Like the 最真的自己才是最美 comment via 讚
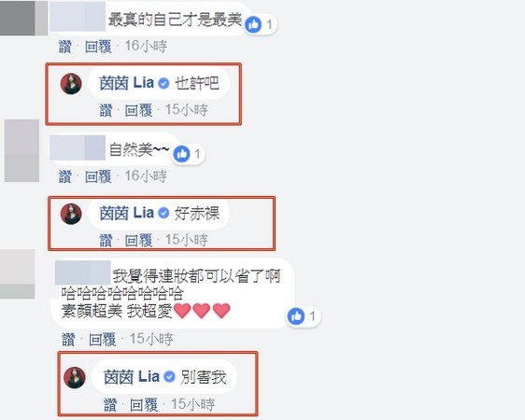The height and width of the screenshot is (420, 525). [x=65, y=46]
